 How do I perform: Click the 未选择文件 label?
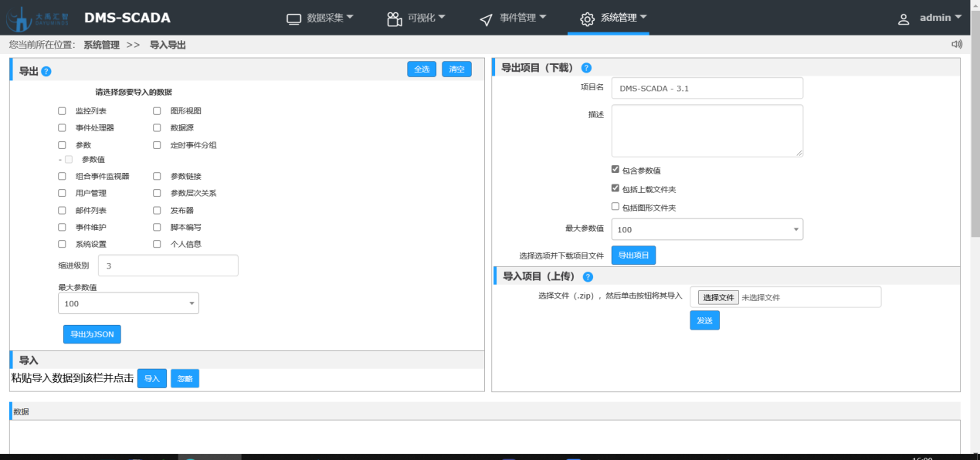(761, 297)
